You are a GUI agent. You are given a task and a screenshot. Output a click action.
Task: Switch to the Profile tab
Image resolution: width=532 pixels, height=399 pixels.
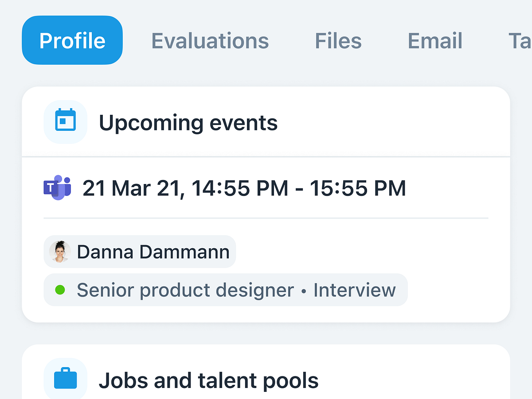(72, 40)
